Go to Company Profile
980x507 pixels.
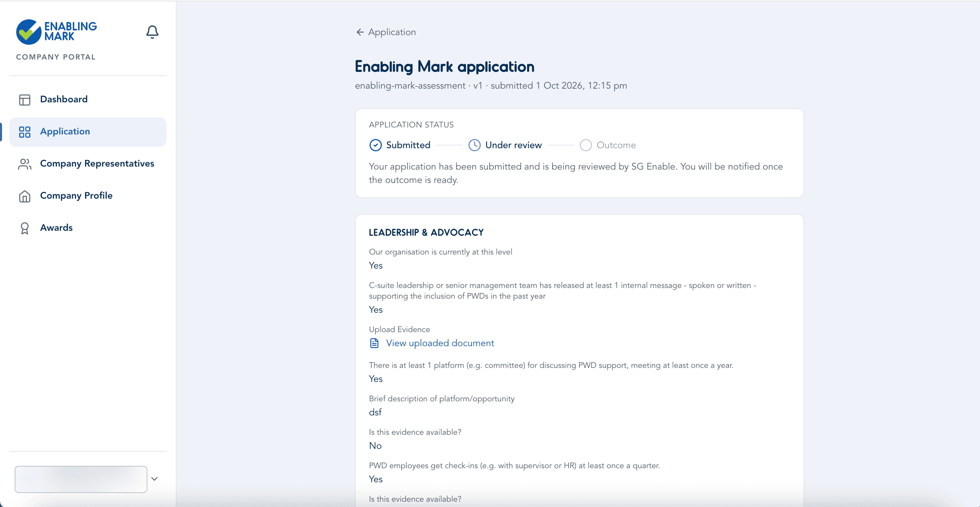[88, 196]
